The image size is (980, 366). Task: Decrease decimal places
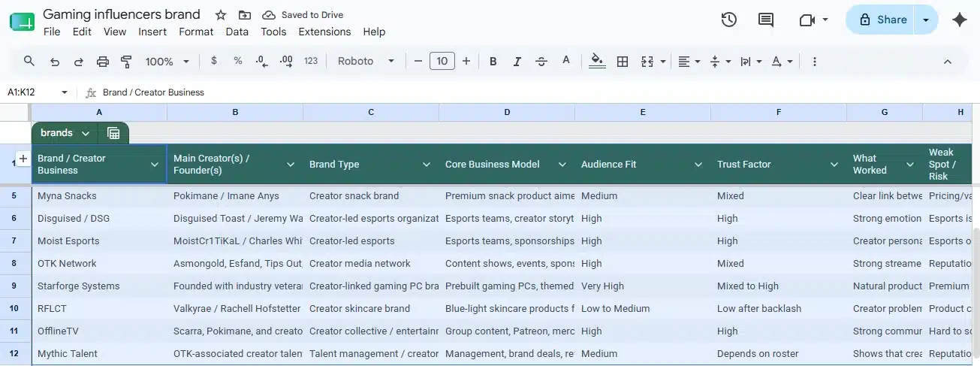(x=261, y=61)
